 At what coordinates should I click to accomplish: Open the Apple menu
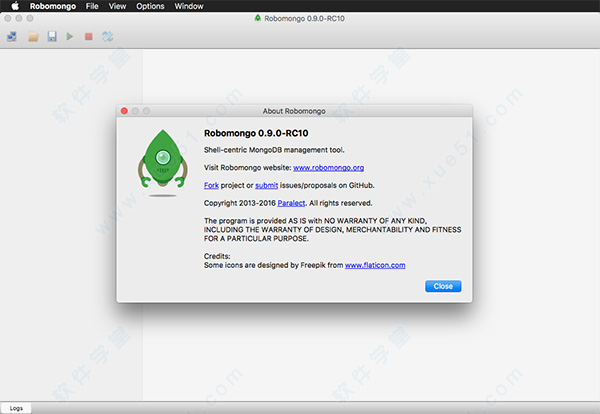coord(15,6)
